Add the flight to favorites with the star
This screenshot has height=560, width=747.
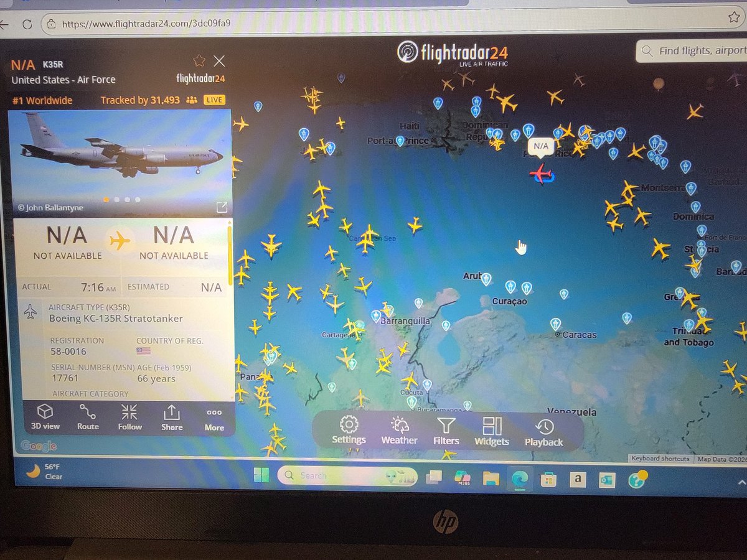199,60
